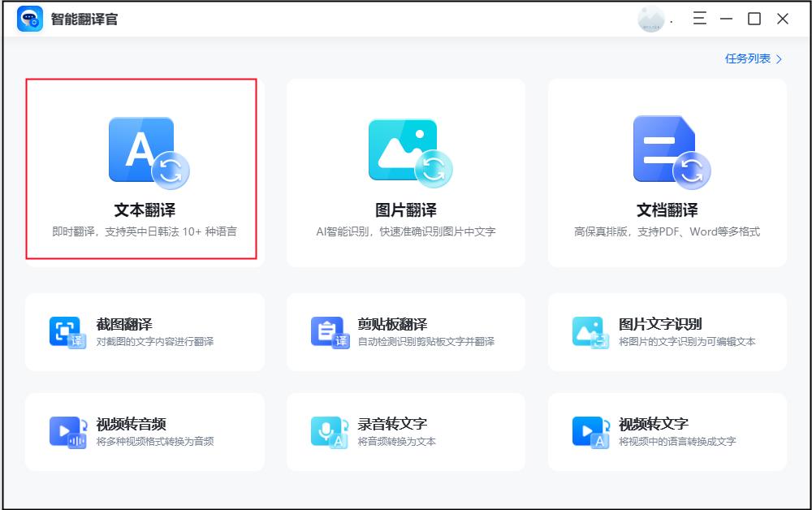This screenshot has height=510, width=812.
Task: Select the highlighted 文本翻译 card
Action: (144, 171)
